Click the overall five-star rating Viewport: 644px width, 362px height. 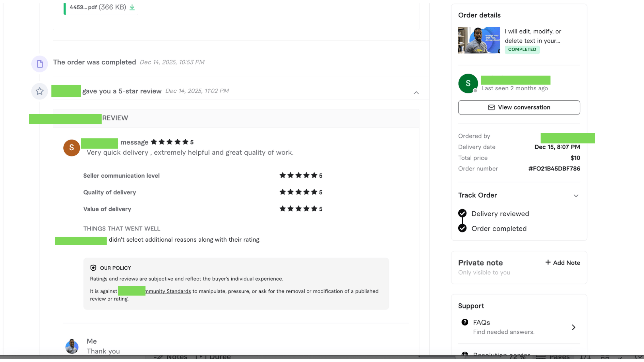point(169,142)
